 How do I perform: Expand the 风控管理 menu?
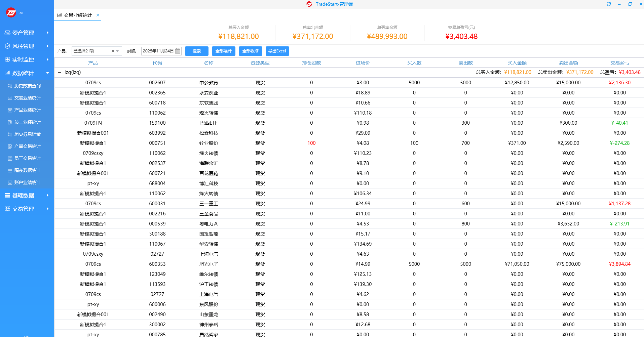point(27,46)
